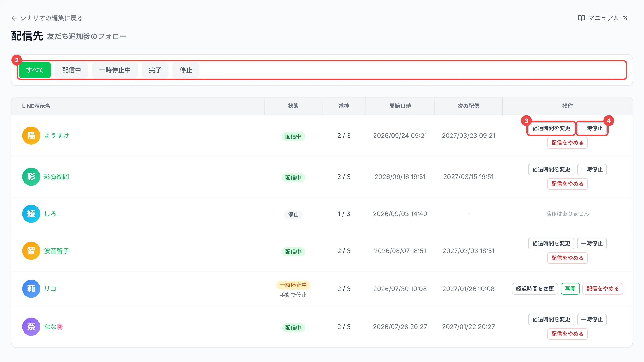This screenshot has height=362, width=644.
Task: Click 配信をやめる for ようすけ
Action: [567, 143]
